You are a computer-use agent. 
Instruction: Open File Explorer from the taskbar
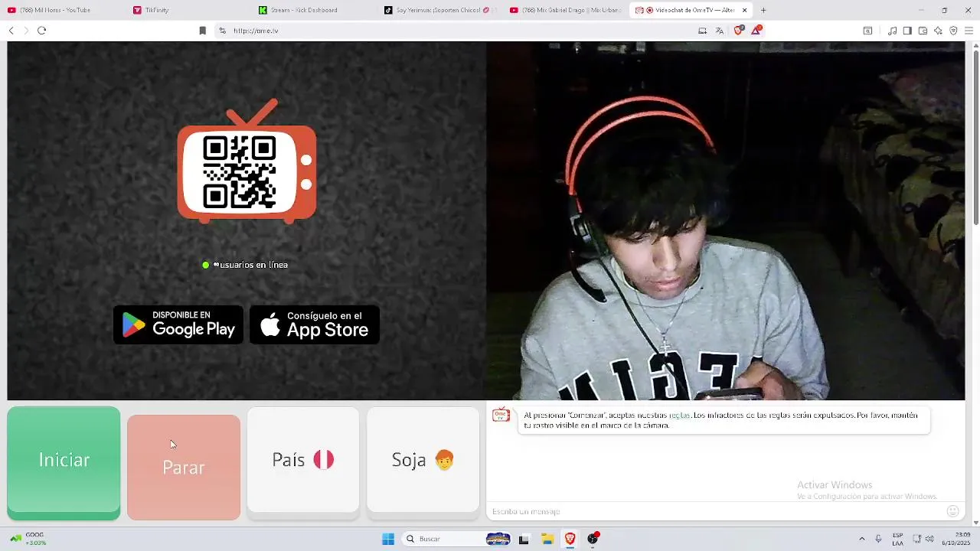point(547,539)
